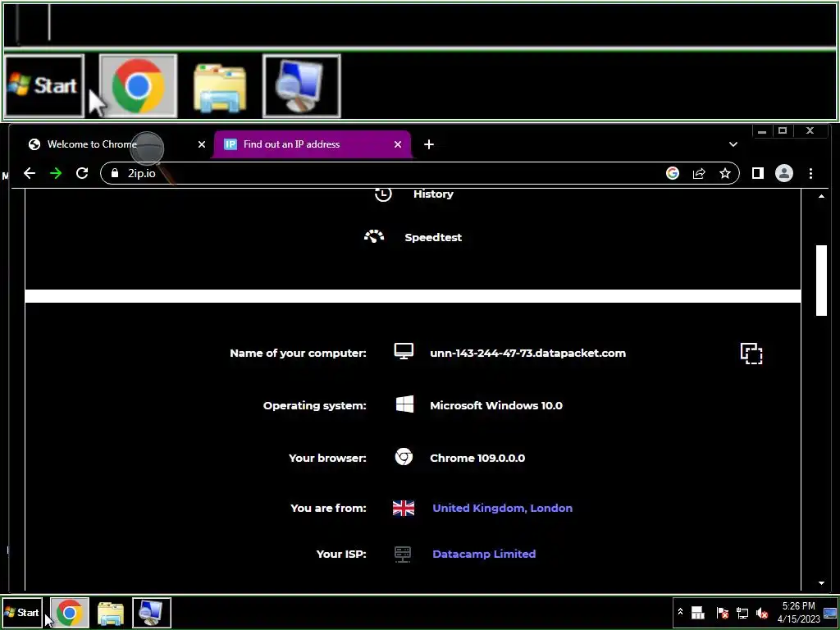The height and width of the screenshot is (630, 840).
Task: Click the white squares tray icon
Action: coord(697,612)
